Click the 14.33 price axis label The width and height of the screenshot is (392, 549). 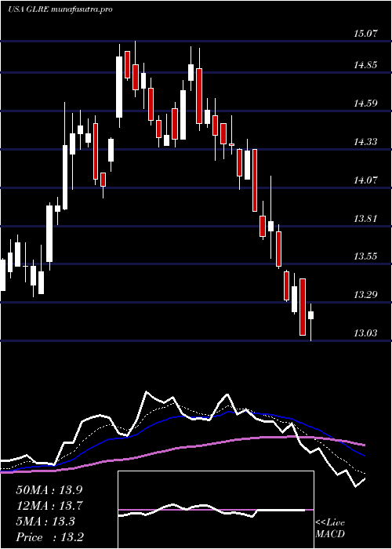click(365, 142)
